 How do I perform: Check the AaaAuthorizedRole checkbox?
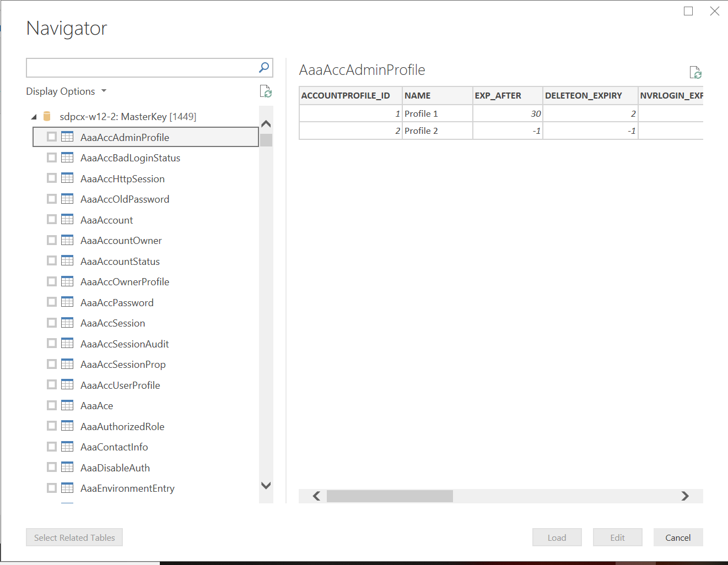click(52, 426)
